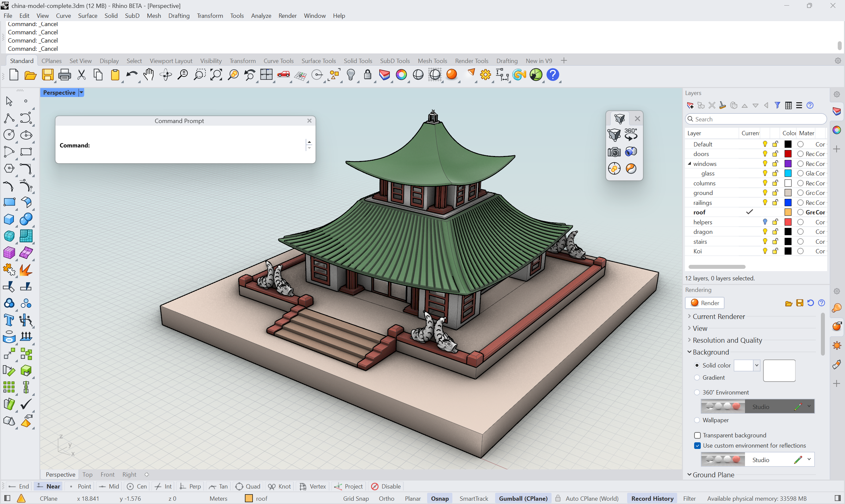Open the Perspective viewport dropdown arrow
845x504 pixels.
81,93
